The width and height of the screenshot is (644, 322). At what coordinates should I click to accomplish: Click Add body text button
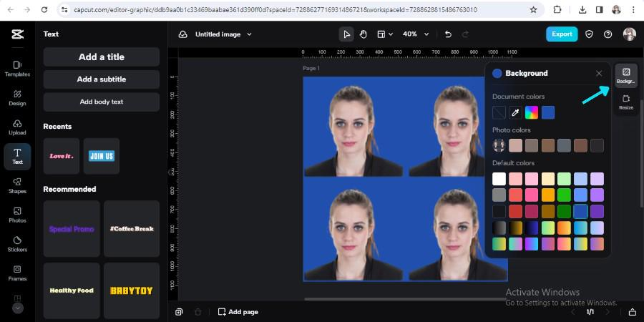tap(102, 102)
